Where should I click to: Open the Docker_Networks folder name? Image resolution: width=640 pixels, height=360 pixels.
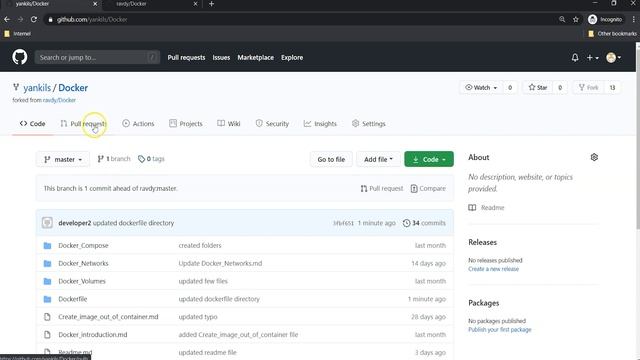click(x=83, y=263)
